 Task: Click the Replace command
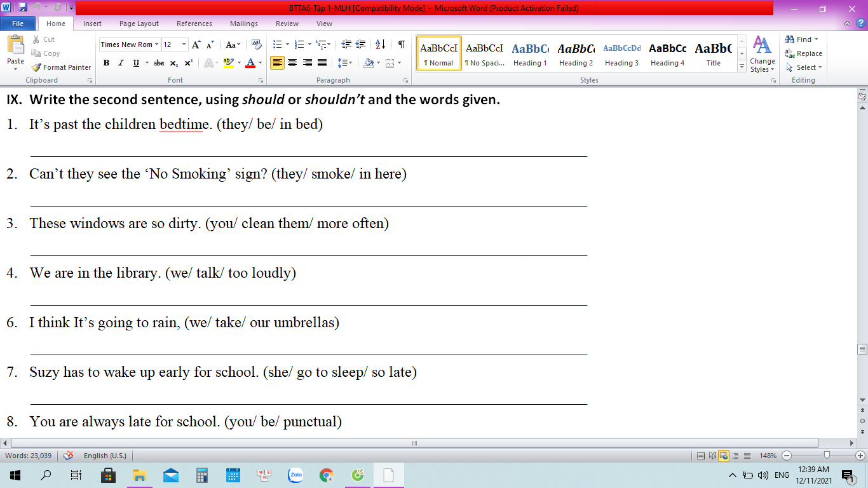804,53
